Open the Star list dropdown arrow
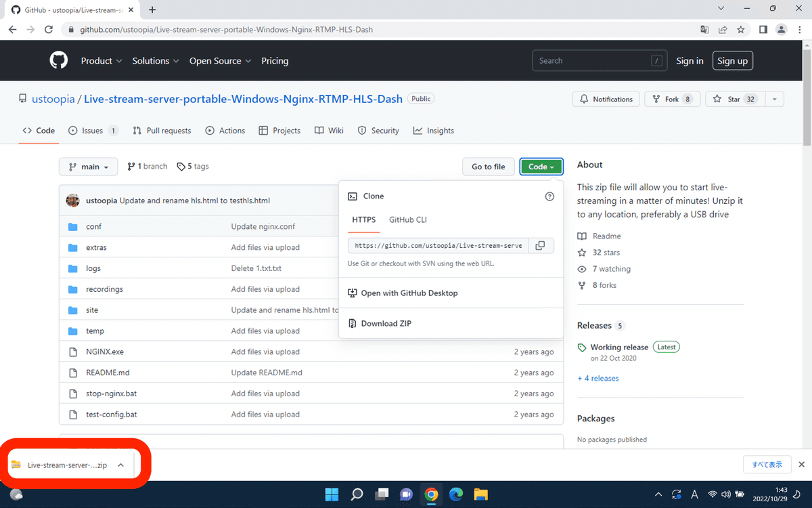 pyautogui.click(x=774, y=99)
